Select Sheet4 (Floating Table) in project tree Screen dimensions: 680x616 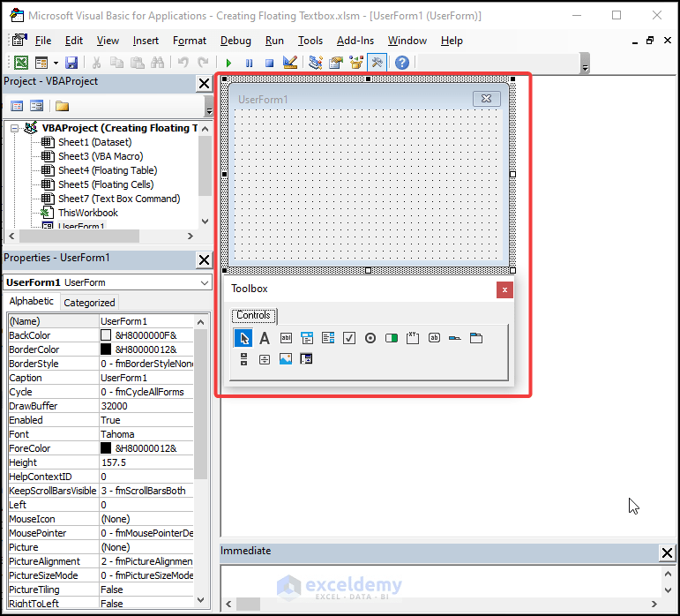tap(108, 170)
